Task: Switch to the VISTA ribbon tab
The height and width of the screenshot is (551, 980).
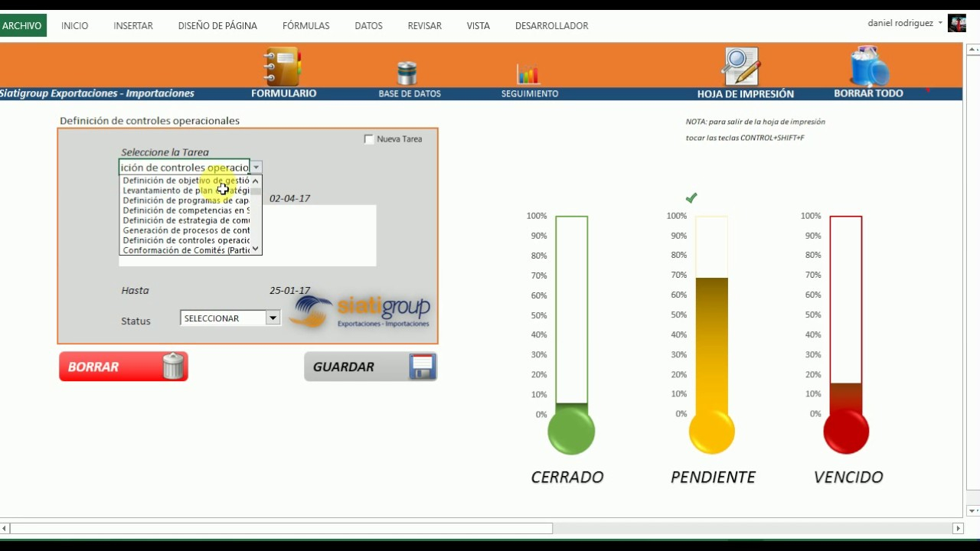Action: [479, 25]
